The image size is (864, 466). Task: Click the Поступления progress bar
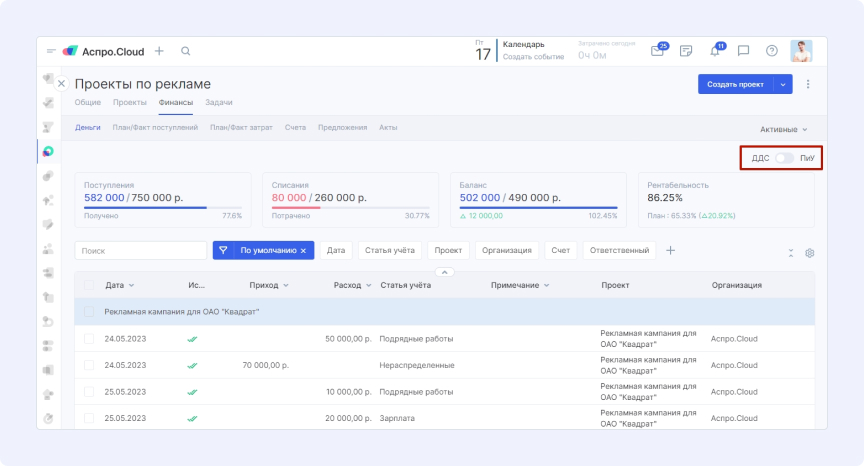point(163,208)
